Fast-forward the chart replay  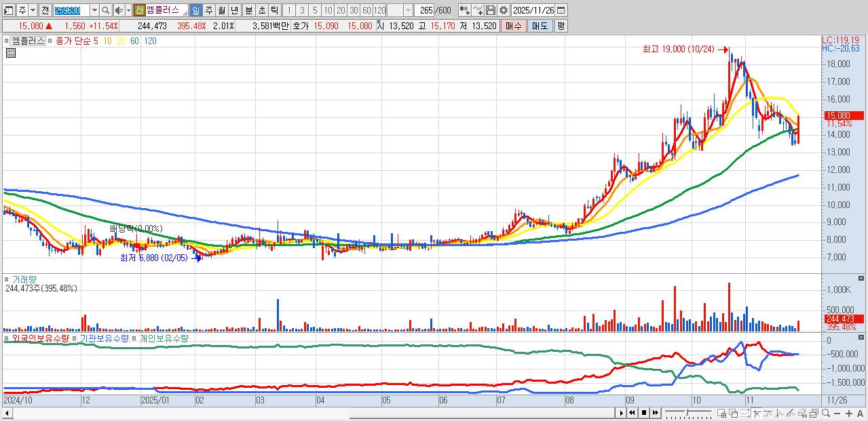655,413
